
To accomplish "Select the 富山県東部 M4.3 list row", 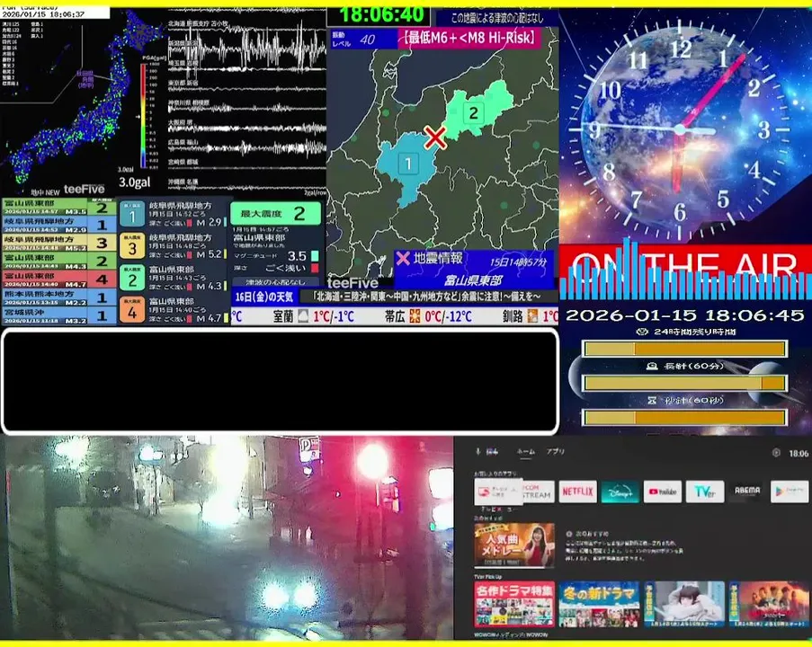I will coord(59,261).
